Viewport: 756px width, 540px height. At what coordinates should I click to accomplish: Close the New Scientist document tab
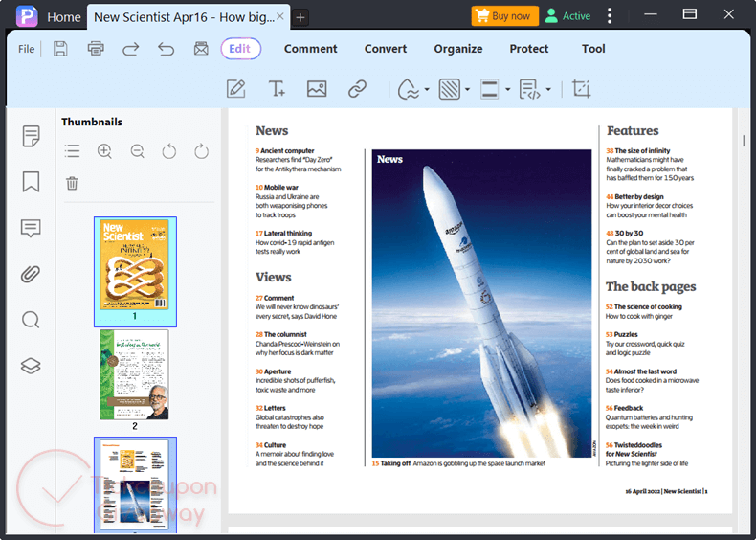coord(280,17)
